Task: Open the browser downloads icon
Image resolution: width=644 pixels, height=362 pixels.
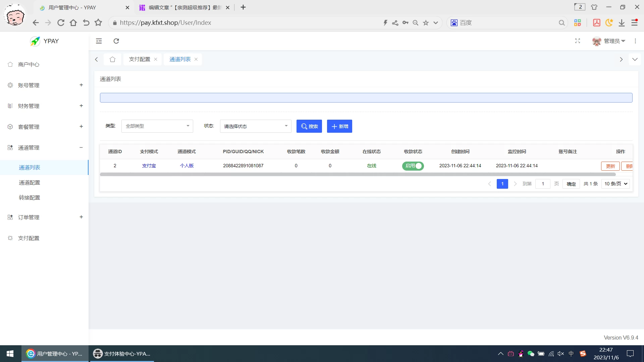Action: click(622, 22)
